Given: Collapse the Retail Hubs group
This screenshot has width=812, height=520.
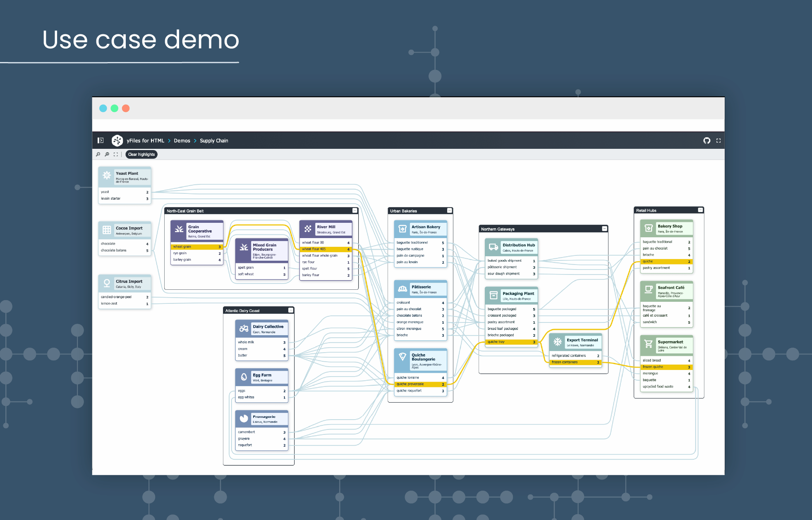Looking at the screenshot, I should pos(701,210).
